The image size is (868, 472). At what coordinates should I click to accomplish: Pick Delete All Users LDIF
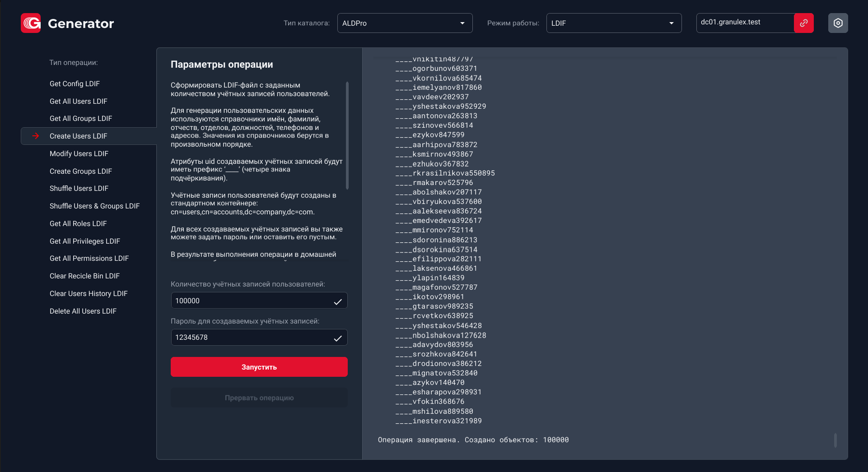click(x=83, y=311)
